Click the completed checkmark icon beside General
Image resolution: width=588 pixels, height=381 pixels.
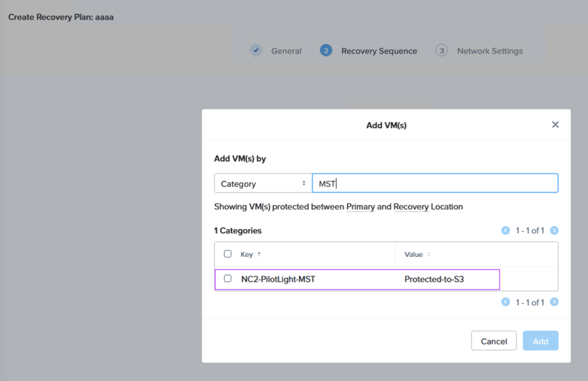coord(256,51)
